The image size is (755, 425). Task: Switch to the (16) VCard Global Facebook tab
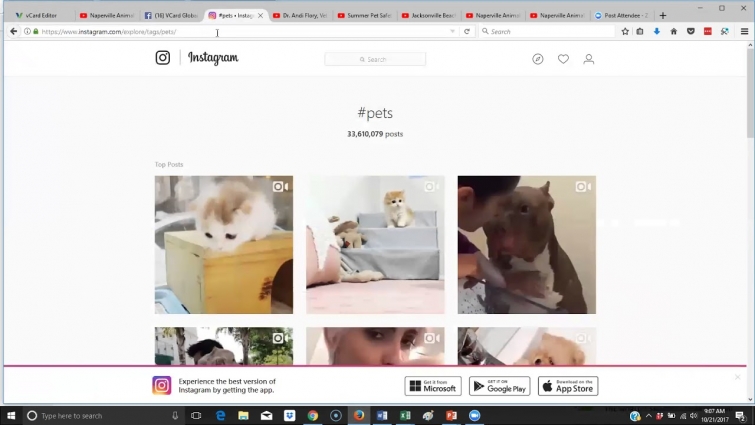[x=172, y=15]
